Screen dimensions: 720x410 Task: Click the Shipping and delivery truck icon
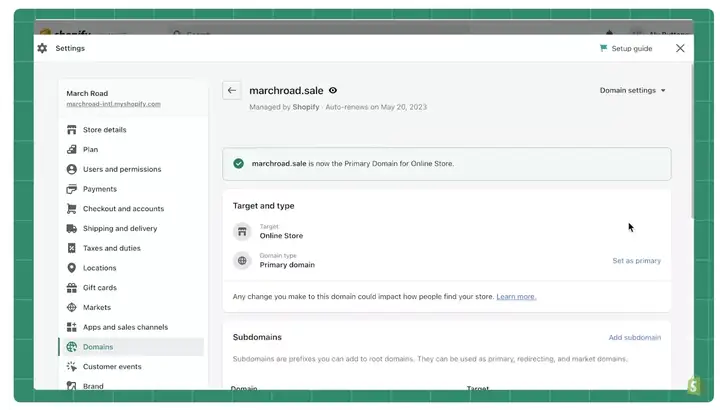pos(72,229)
